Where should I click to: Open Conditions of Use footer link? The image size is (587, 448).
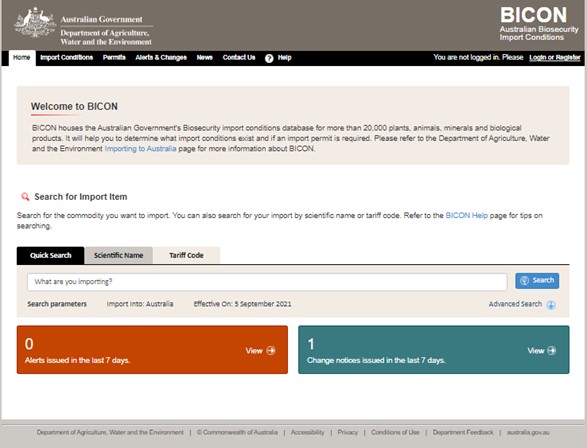pos(395,432)
